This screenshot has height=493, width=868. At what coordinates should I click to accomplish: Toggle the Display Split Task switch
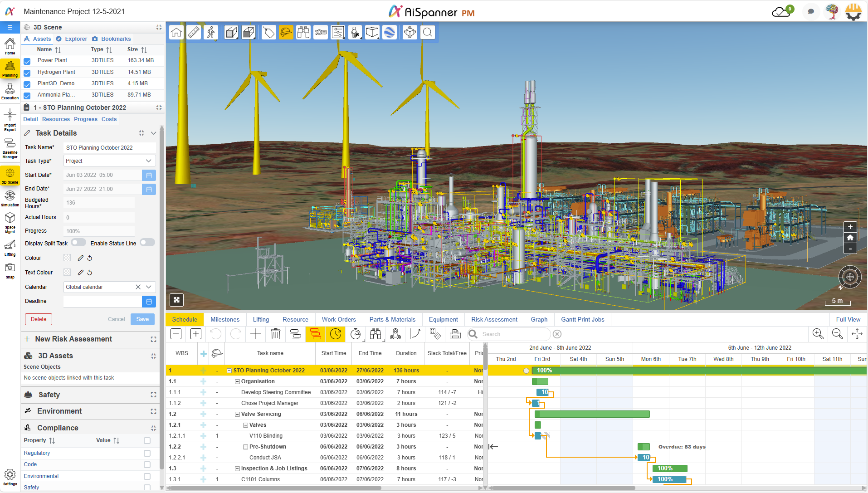tap(78, 243)
